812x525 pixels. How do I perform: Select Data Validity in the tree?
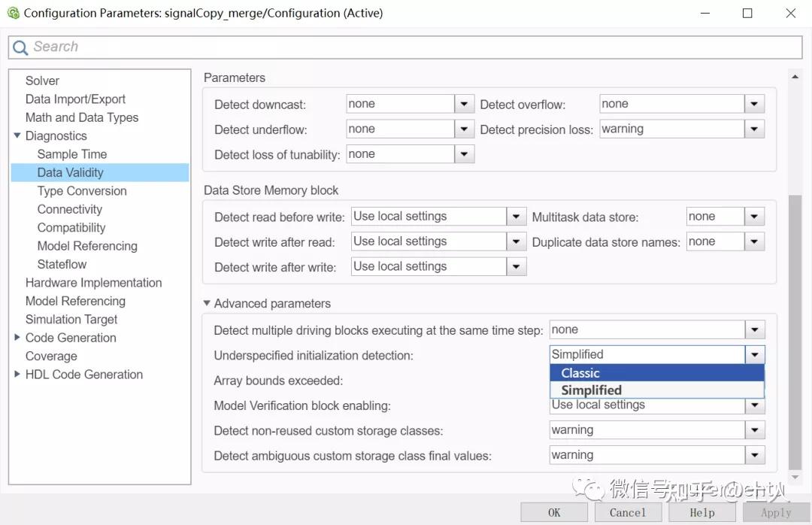pos(100,172)
